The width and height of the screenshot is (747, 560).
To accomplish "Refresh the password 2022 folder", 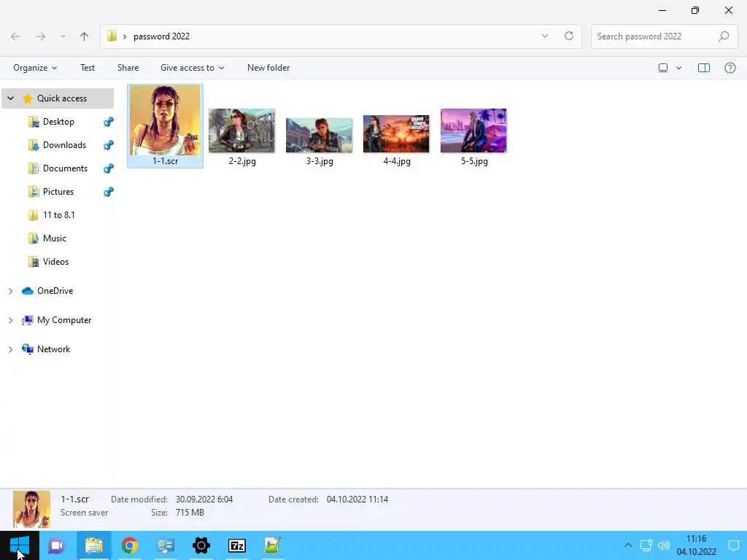I will [x=569, y=36].
